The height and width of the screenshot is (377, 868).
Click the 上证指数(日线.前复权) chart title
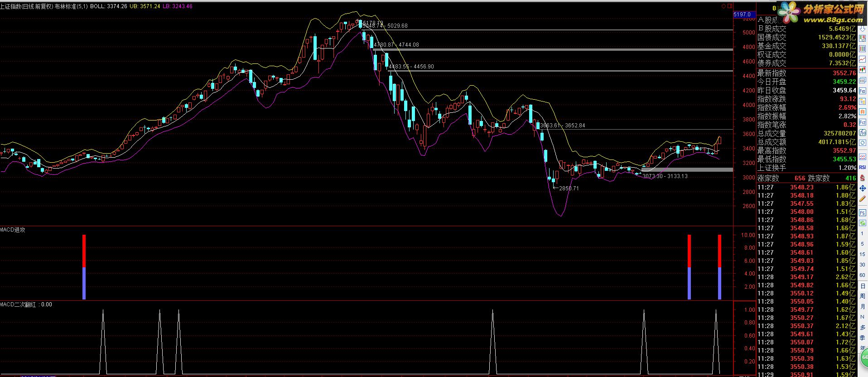click(26, 6)
